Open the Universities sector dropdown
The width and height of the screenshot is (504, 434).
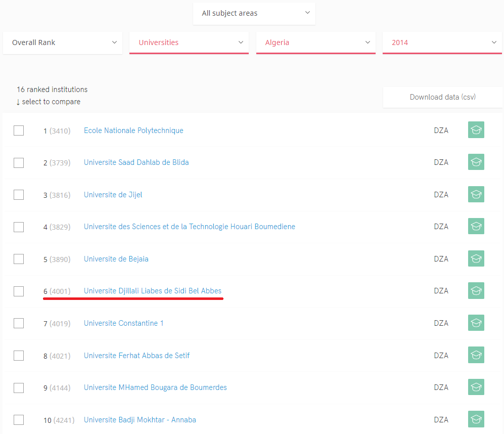click(x=189, y=42)
